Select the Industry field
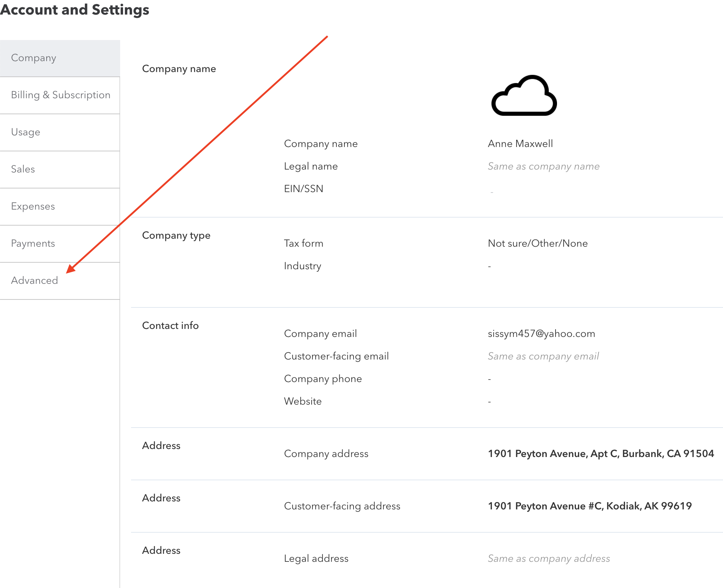The height and width of the screenshot is (588, 723). coord(489,266)
